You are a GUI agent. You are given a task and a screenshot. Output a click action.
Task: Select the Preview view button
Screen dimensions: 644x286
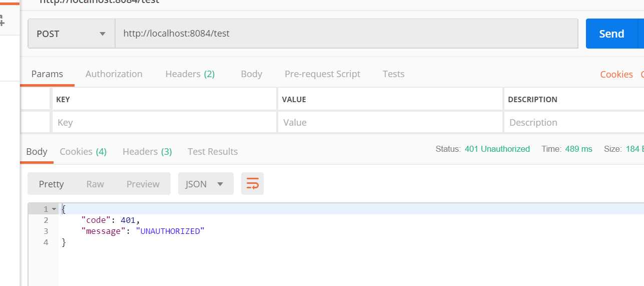pos(143,184)
